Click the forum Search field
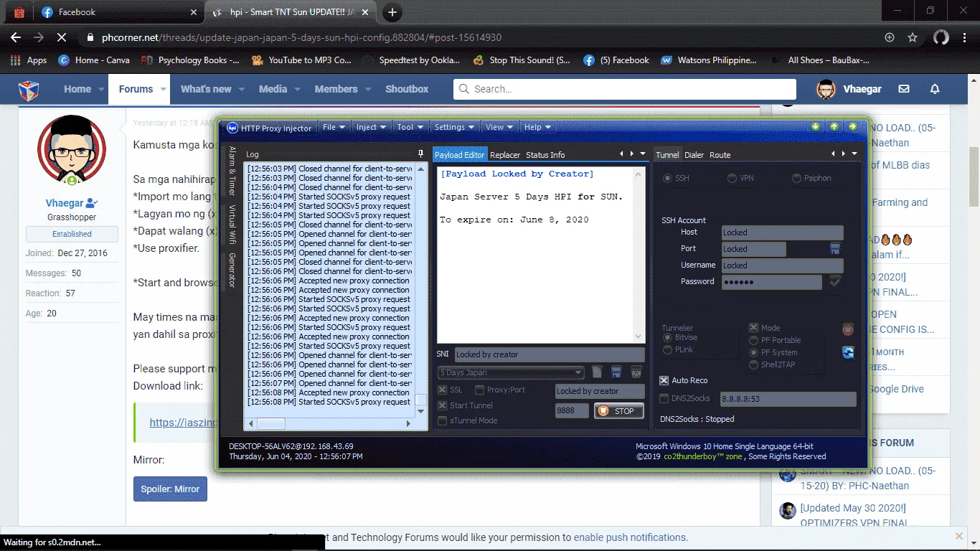Viewport: 980px width, 551px height. (625, 89)
